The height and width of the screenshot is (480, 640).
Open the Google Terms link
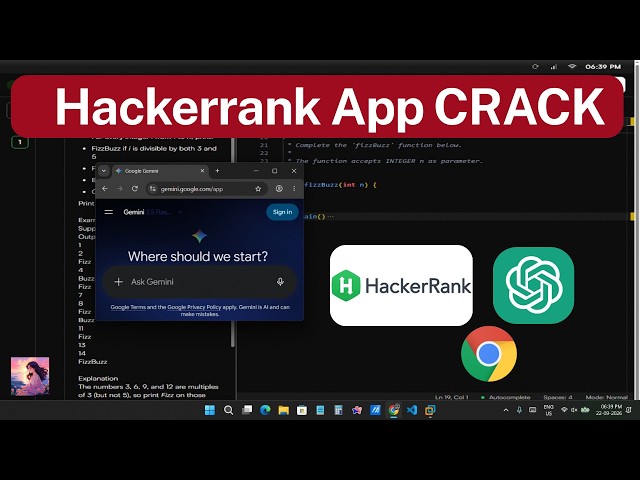click(128, 307)
